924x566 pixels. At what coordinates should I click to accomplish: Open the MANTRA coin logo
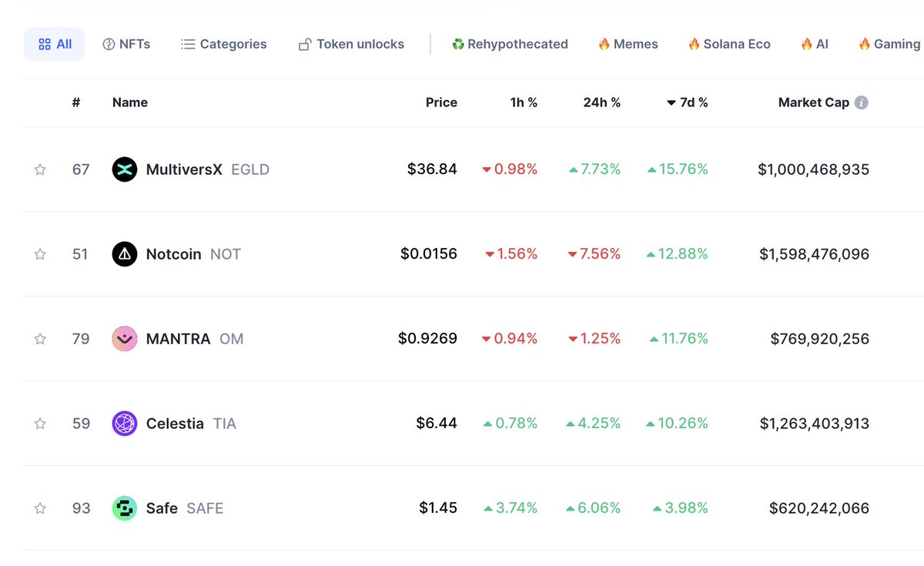(125, 339)
